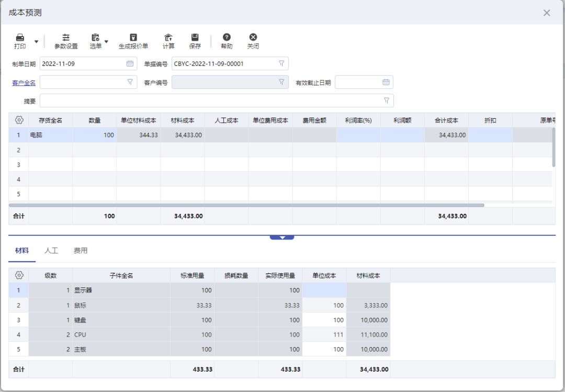The height and width of the screenshot is (392, 565).
Task: Open the 有效截止日期 calendar picker
Action: tap(386, 82)
